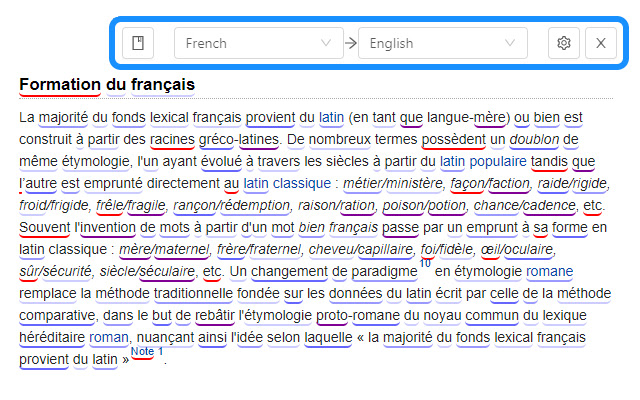The width and height of the screenshot is (640, 400).
Task: Click the word 'héréditaire'
Action: coord(52,338)
